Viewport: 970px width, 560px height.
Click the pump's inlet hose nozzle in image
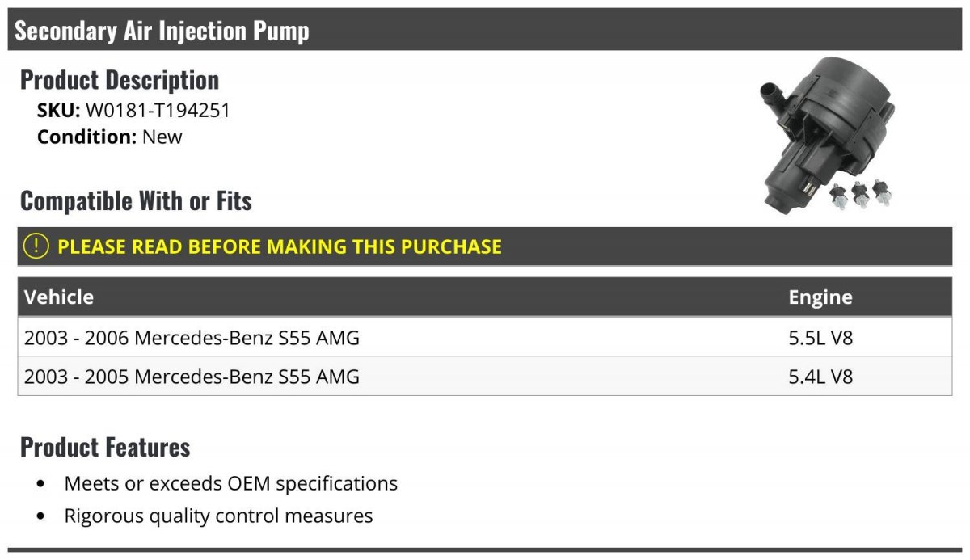coord(771,93)
